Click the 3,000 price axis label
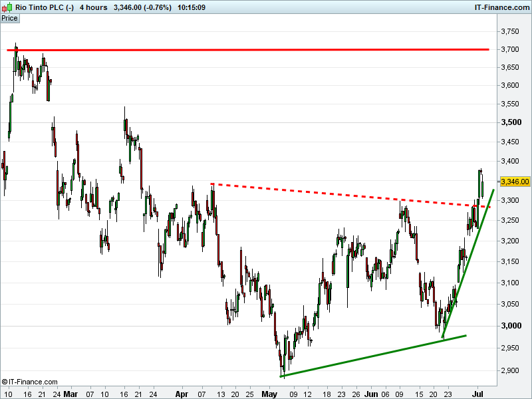Screen dimensions: 532x399 click(x=511, y=326)
